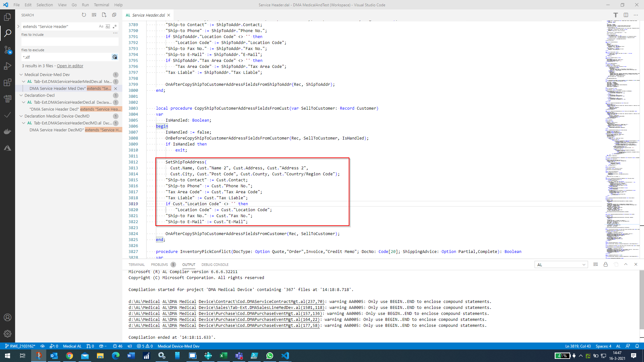Collapse the Medical Device-Med Dev folder
Viewport: 644px width, 362px height.
point(21,74)
